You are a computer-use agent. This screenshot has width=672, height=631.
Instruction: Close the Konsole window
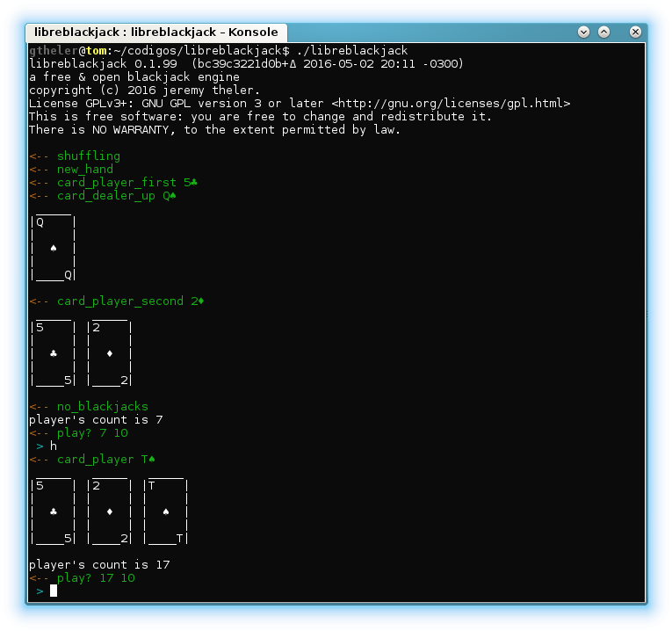[x=635, y=33]
